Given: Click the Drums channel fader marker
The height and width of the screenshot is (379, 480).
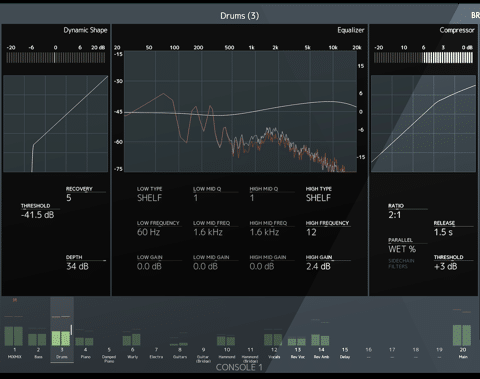Looking at the screenshot, I should [x=71, y=330].
